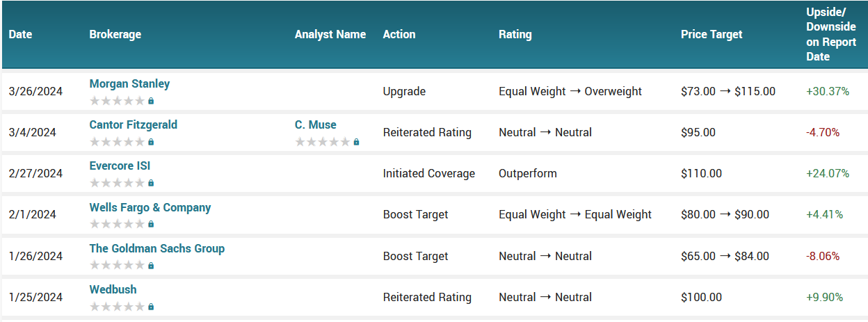Open analyst C. Muse profile link

point(316,125)
